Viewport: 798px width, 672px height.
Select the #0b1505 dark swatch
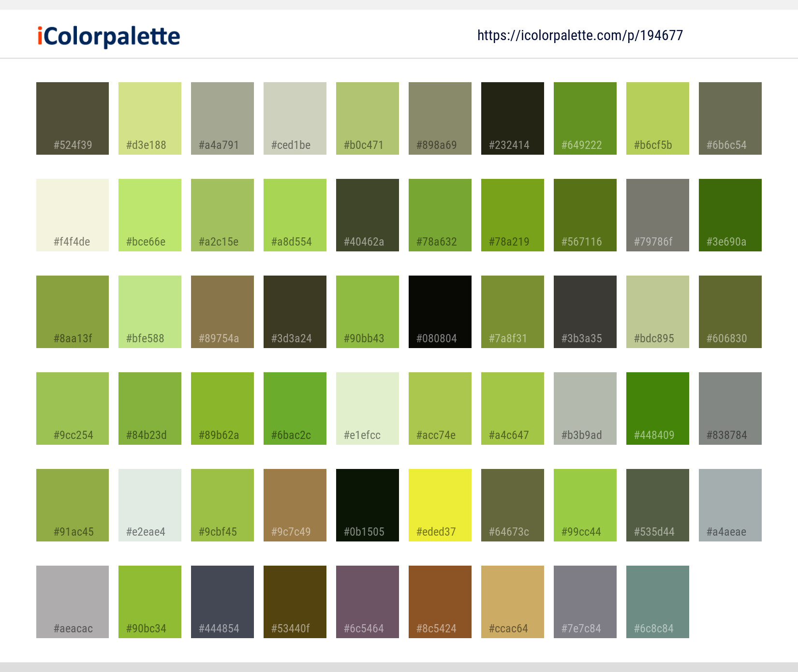[368, 505]
